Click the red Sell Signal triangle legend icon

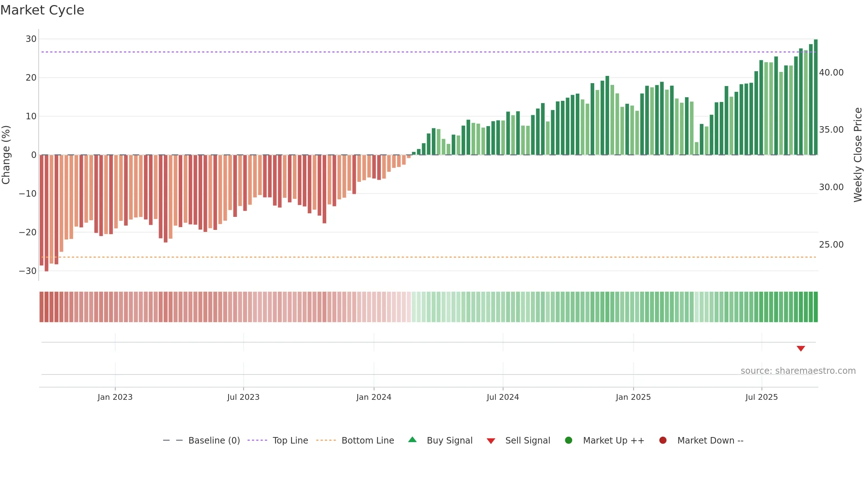coord(491,441)
